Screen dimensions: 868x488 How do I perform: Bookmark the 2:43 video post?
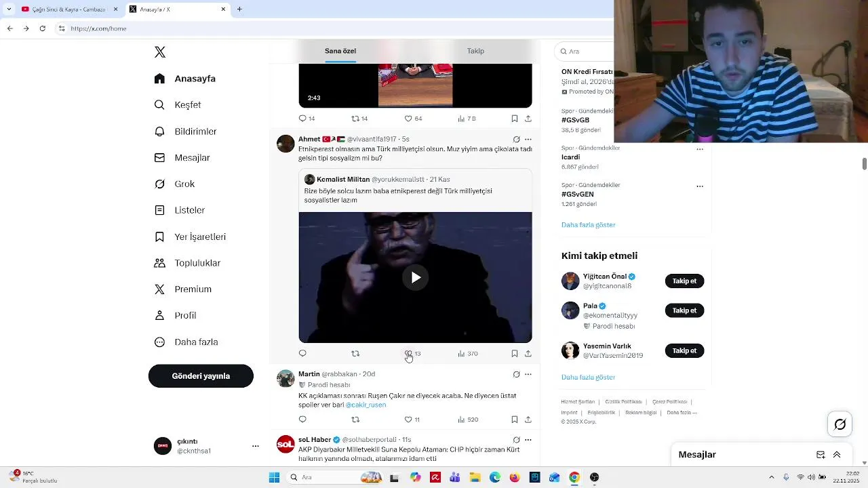(x=515, y=119)
